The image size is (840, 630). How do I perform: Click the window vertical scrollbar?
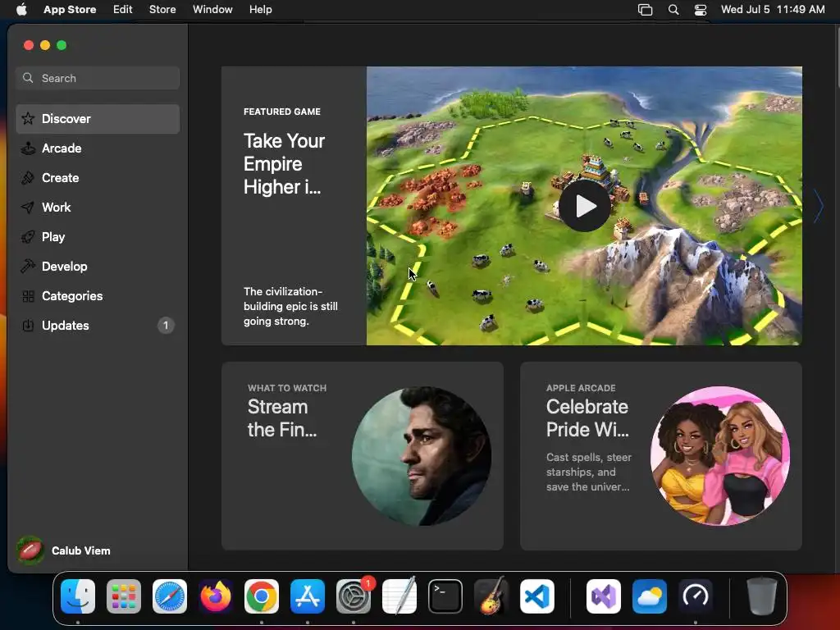(837, 57)
